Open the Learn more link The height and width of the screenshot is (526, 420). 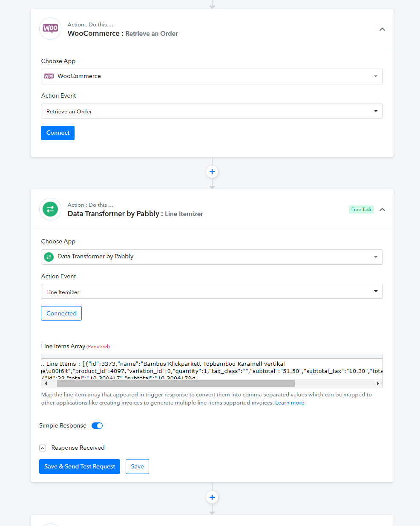[290, 403]
